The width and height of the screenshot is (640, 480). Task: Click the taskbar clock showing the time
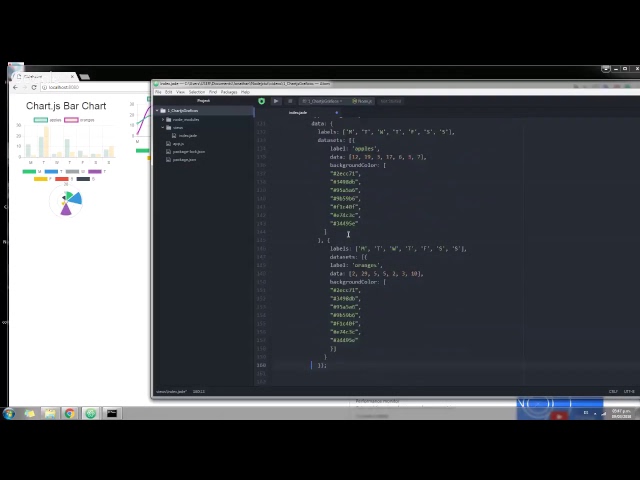pos(621,413)
